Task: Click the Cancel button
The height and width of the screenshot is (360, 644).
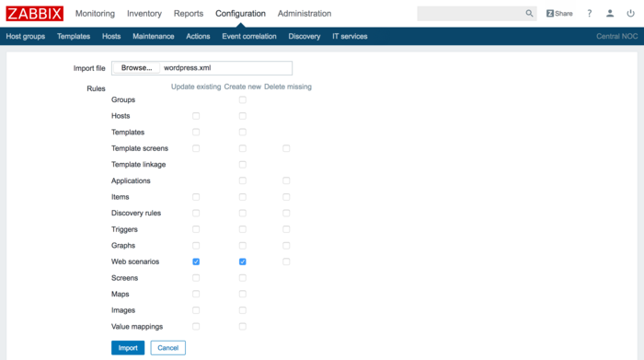Action: tap(168, 348)
